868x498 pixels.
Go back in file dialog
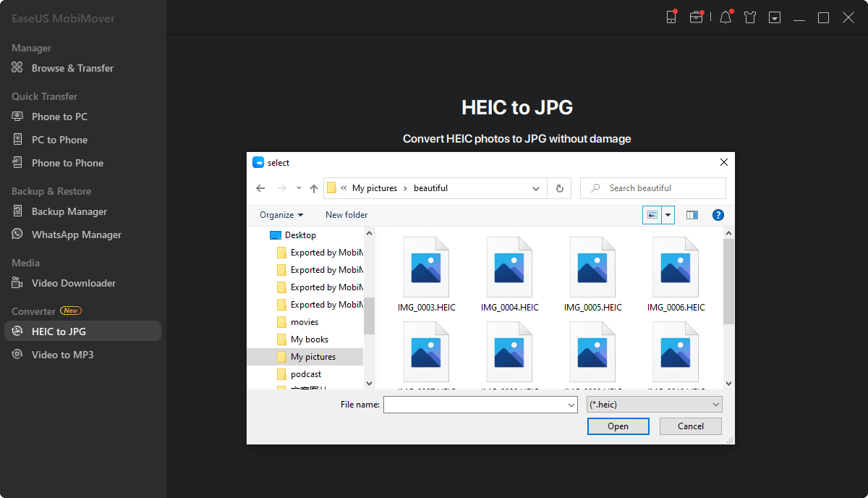click(261, 188)
